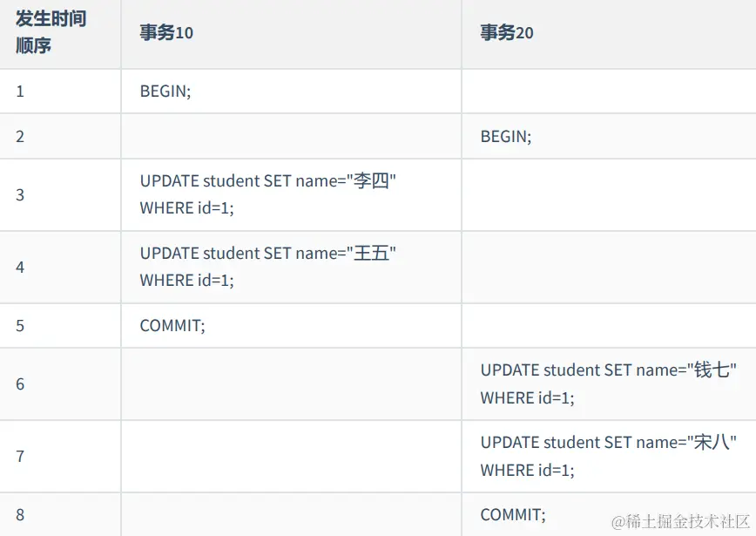Viewport: 756px width, 536px height.
Task: Click the row number 1 cell
Action: coord(20,91)
